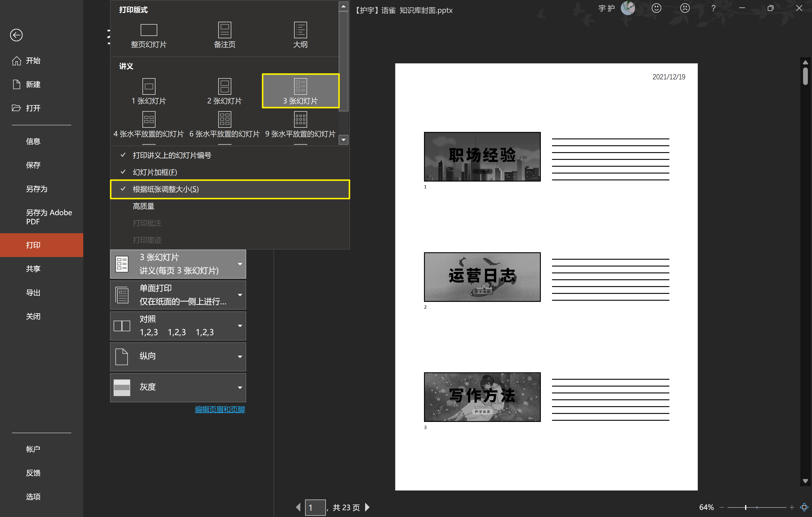The width and height of the screenshot is (812, 517).
Task: Expand the 单面打印 dropdown
Action: [178, 295]
